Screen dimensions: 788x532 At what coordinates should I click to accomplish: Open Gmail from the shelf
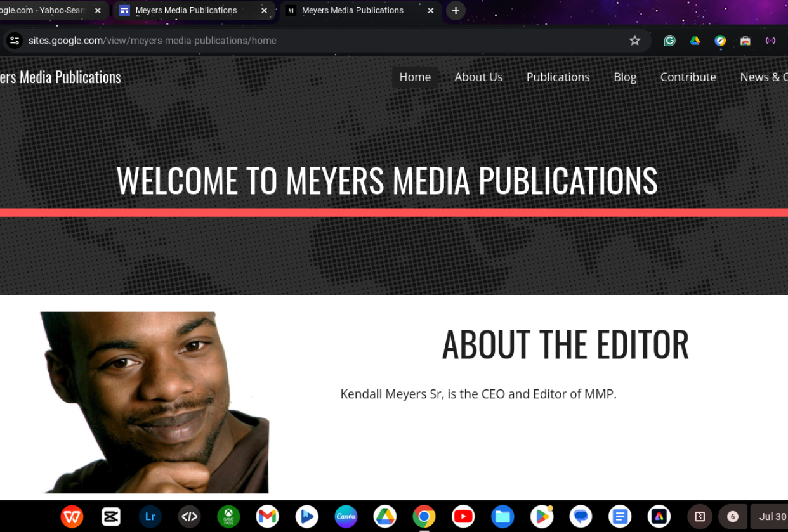[268, 517]
